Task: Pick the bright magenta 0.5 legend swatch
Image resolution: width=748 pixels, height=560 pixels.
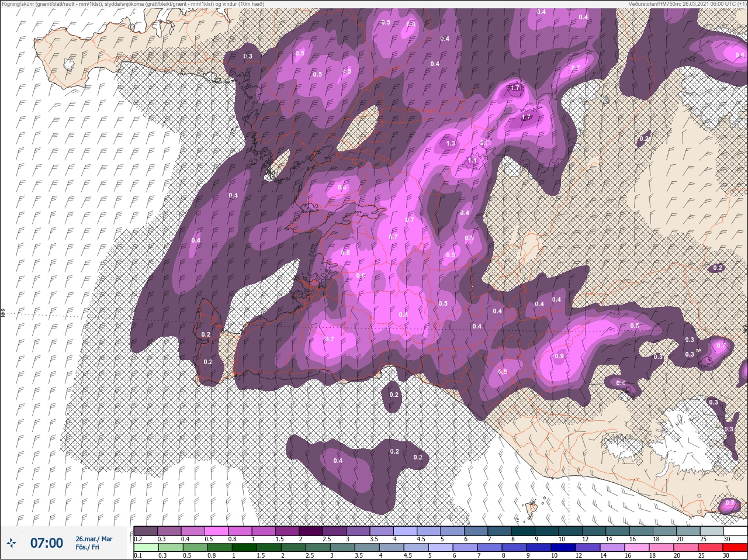Action: tap(217, 531)
